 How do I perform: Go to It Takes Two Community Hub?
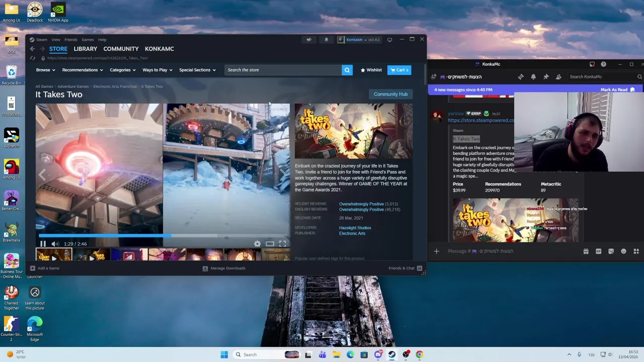[x=390, y=94]
